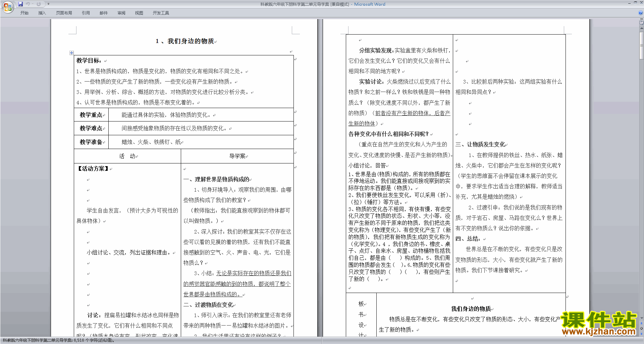Redo the last undone action
This screenshot has width=644, height=344.
pyautogui.click(x=39, y=4)
